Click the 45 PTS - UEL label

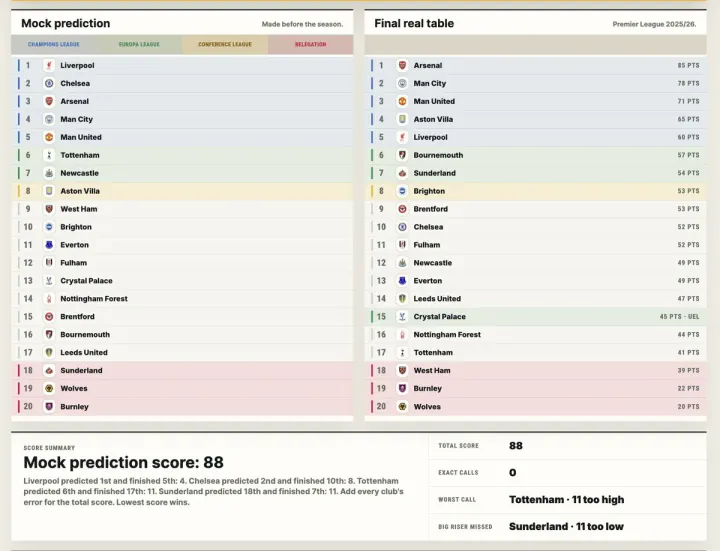tap(680, 316)
